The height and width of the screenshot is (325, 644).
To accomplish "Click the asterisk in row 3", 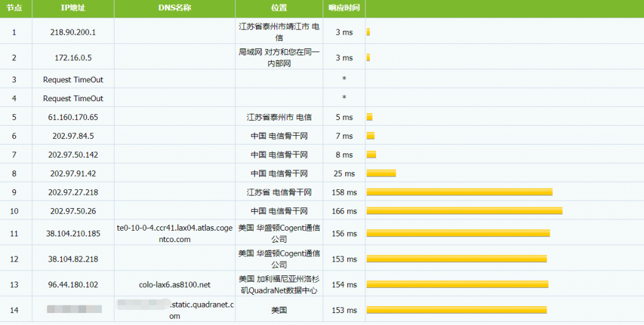I will pos(344,79).
